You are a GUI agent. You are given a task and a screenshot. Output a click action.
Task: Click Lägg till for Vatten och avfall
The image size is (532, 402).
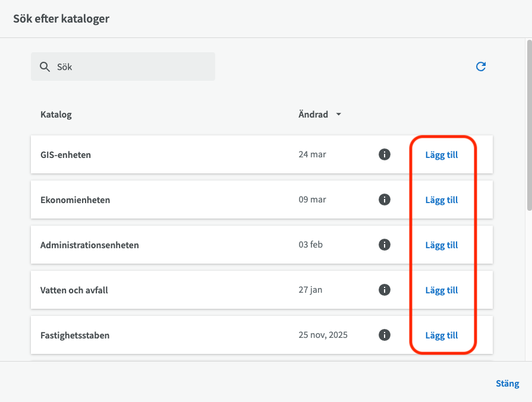coord(441,290)
